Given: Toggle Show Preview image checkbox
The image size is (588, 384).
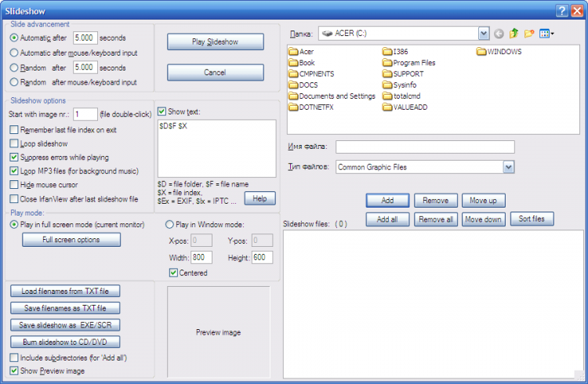Looking at the screenshot, I should pos(14,371).
